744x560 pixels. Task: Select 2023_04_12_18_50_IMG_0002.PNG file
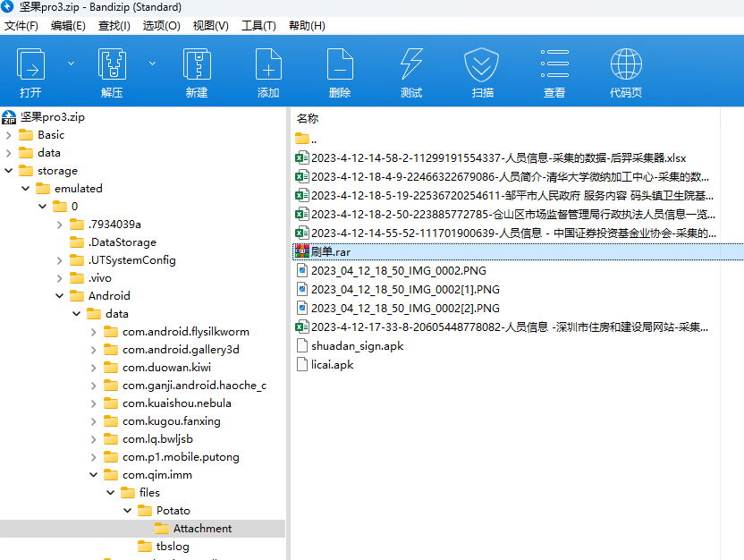click(391, 271)
